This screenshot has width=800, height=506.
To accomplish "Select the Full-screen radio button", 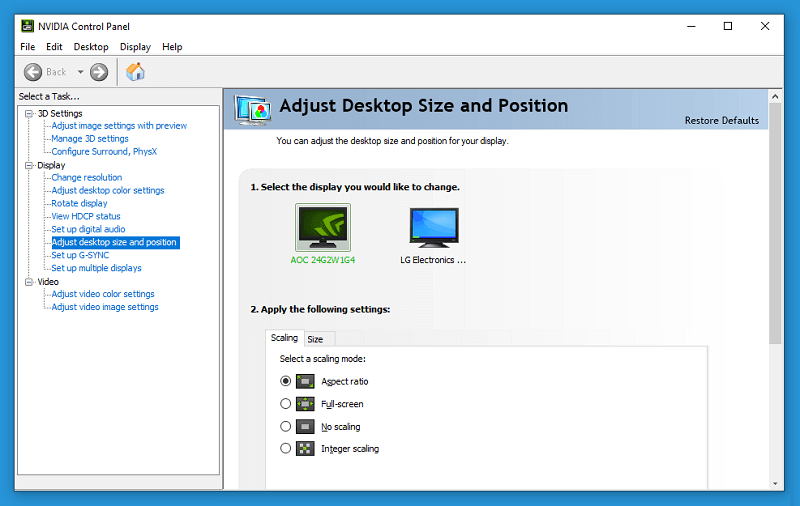I will pyautogui.click(x=286, y=404).
